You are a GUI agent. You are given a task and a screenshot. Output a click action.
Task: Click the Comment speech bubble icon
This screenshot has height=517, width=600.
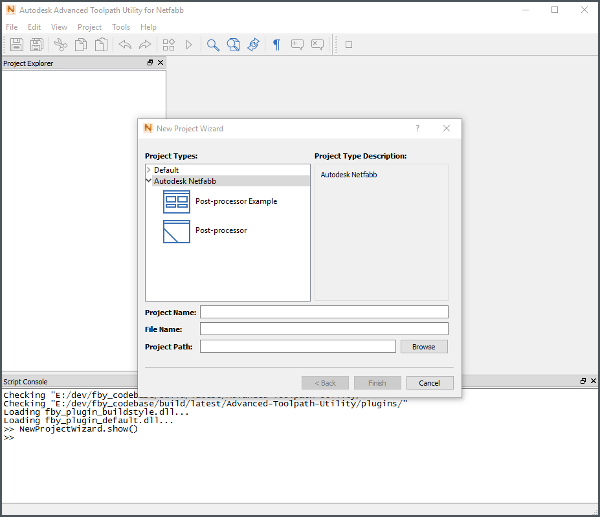coord(297,44)
